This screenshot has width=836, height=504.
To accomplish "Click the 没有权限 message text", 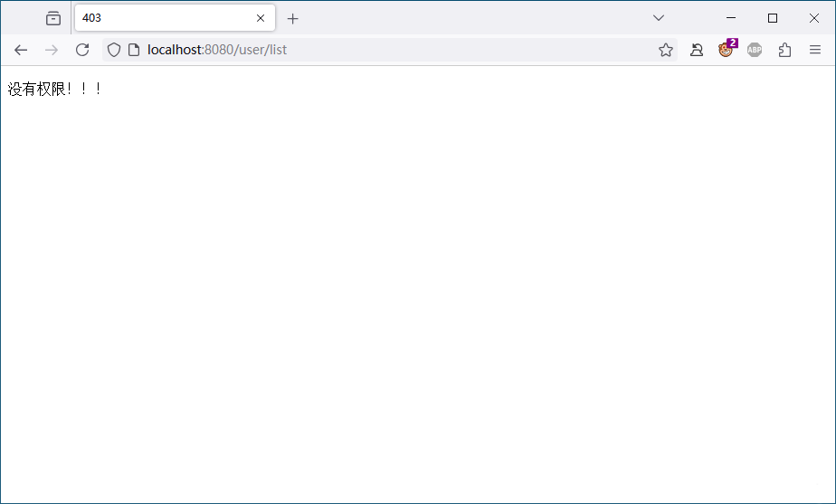I will [54, 89].
